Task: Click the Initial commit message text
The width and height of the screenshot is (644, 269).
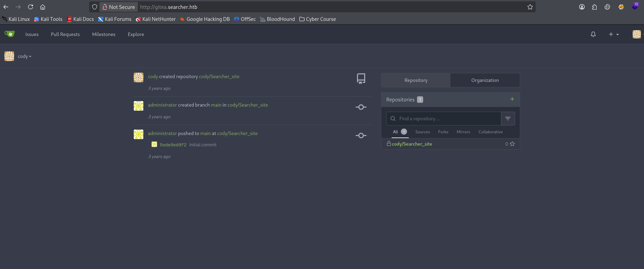Action: 203,145
